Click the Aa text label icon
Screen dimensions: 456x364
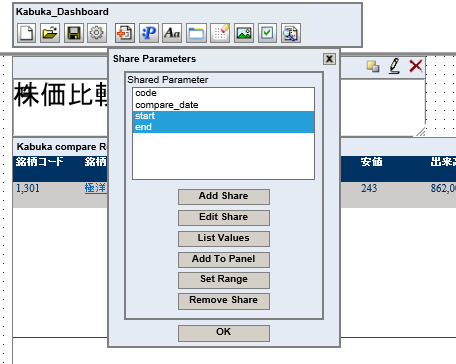click(172, 33)
